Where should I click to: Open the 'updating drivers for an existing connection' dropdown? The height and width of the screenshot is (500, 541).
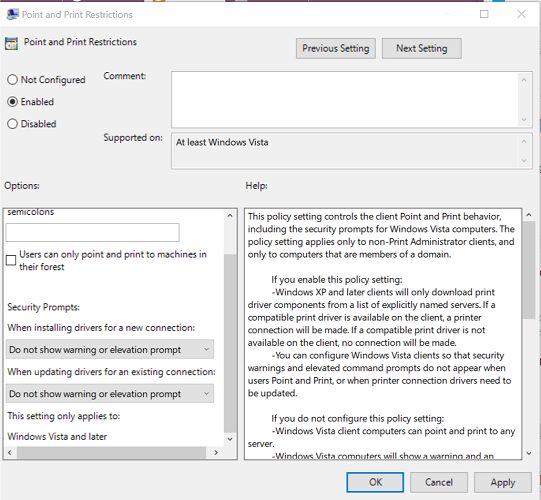110,394
